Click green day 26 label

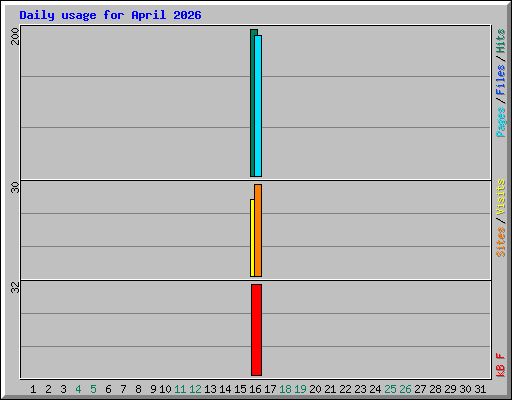[405, 389]
